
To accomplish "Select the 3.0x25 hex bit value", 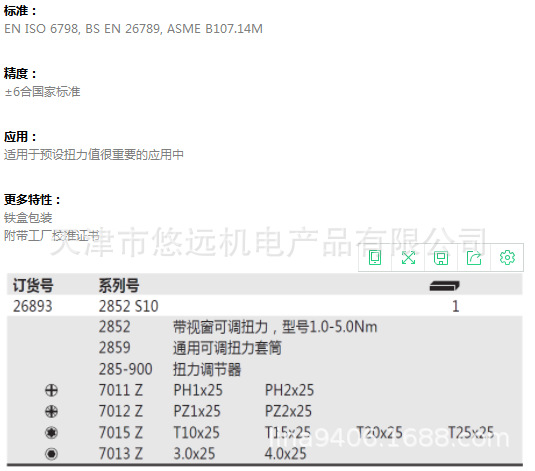I will pyautogui.click(x=194, y=454).
